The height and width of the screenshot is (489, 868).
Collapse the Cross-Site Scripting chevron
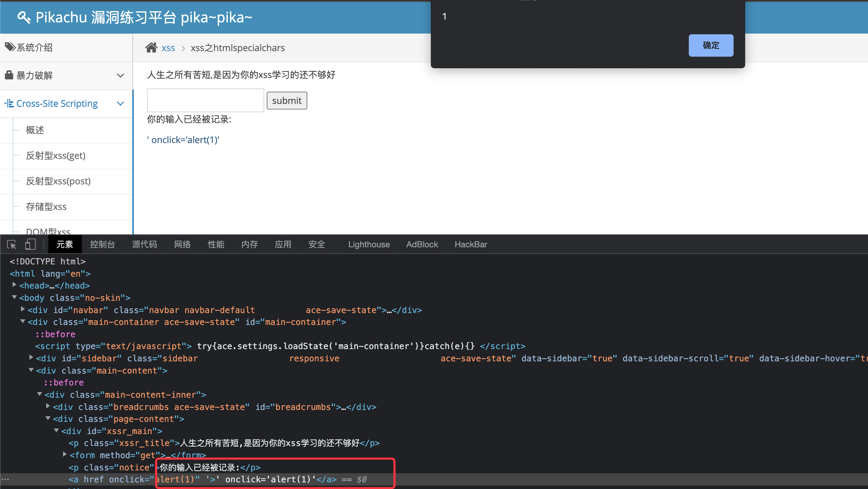(120, 104)
